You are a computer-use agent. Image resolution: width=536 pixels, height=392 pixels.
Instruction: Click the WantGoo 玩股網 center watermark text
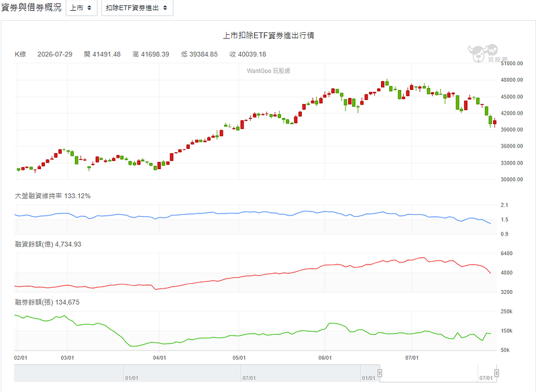[x=268, y=70]
